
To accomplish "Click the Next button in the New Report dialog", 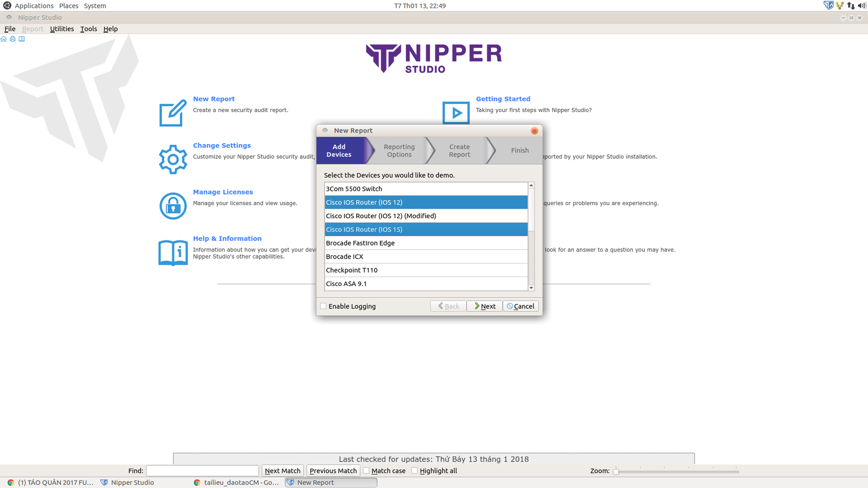I will 484,306.
